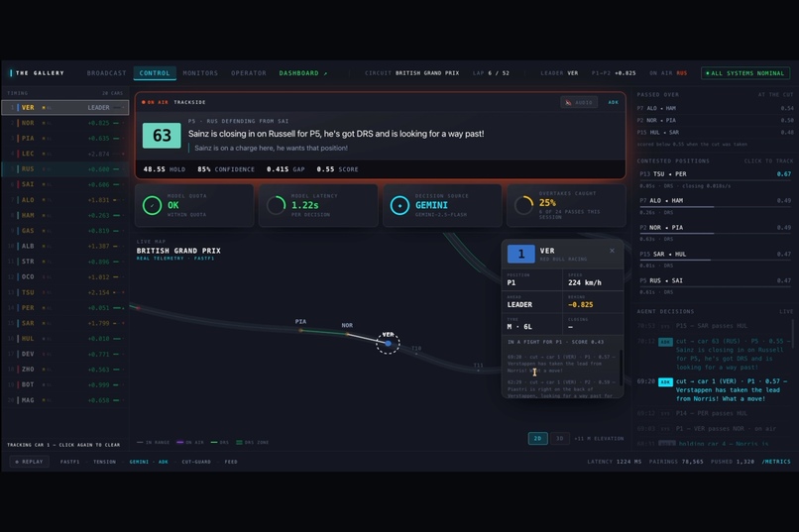
Task: Open the Operator tab
Action: [249, 73]
